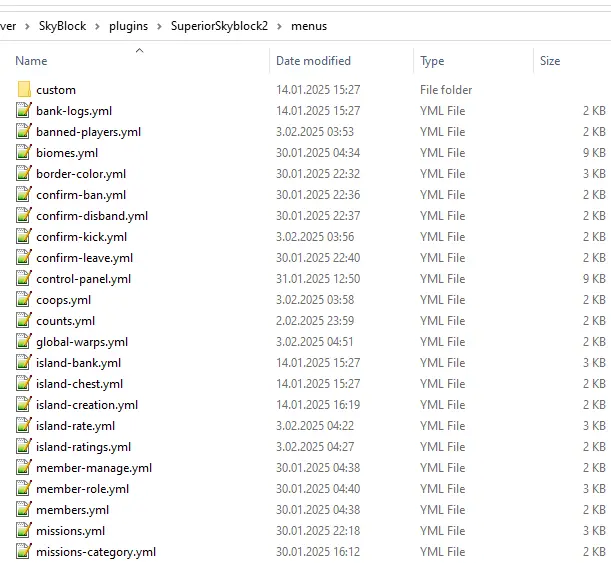Click the custom folder name
Image resolution: width=611 pixels, height=563 pixels.
click(56, 90)
